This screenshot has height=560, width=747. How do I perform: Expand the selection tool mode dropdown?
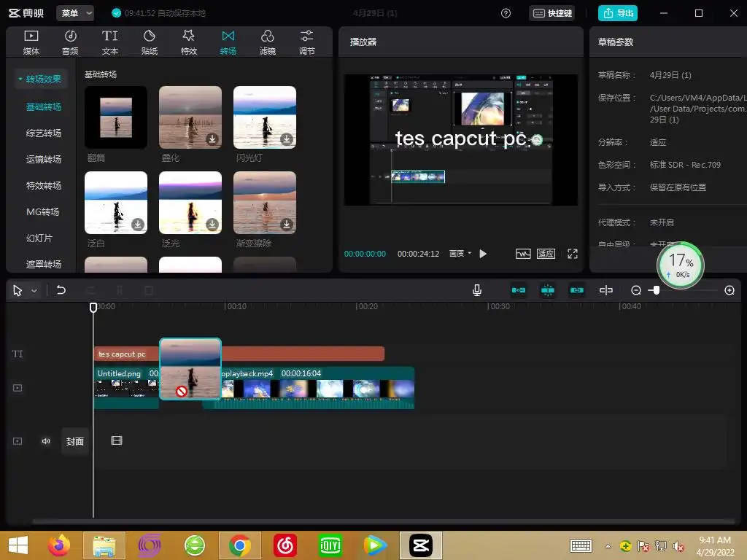pos(34,290)
